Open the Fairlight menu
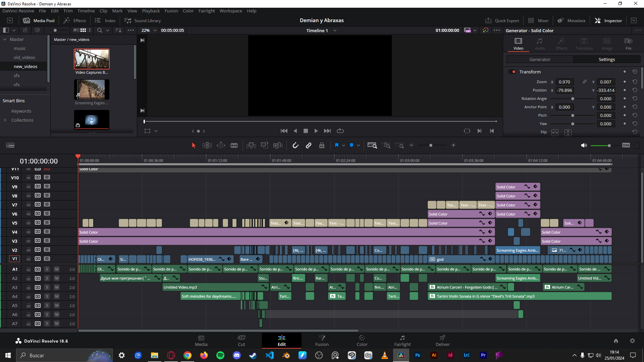Viewport: 644px width, 362px height. tap(206, 11)
